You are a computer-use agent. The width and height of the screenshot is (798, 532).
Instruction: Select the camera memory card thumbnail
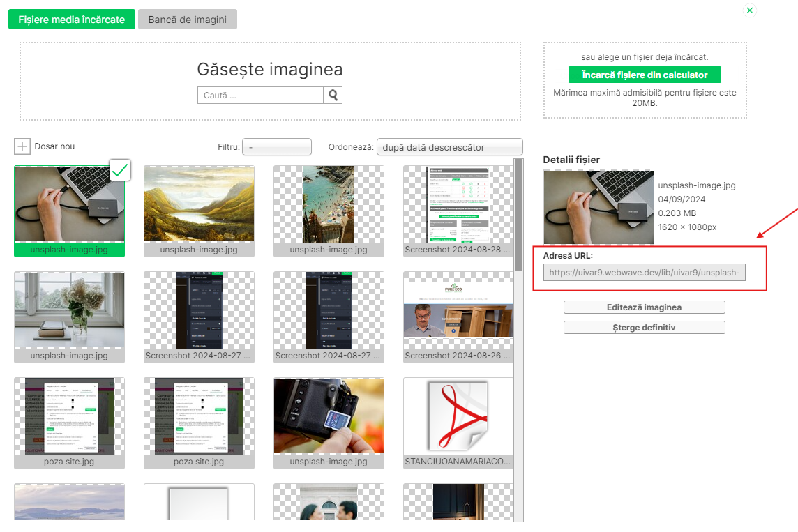329,416
